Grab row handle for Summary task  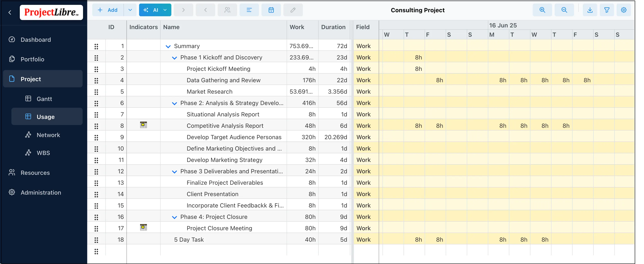coord(96,46)
